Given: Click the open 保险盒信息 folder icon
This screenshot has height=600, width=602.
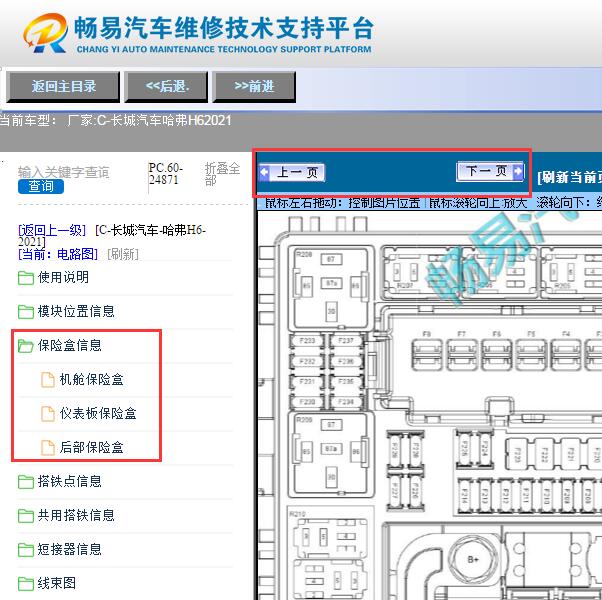Looking at the screenshot, I should [26, 346].
